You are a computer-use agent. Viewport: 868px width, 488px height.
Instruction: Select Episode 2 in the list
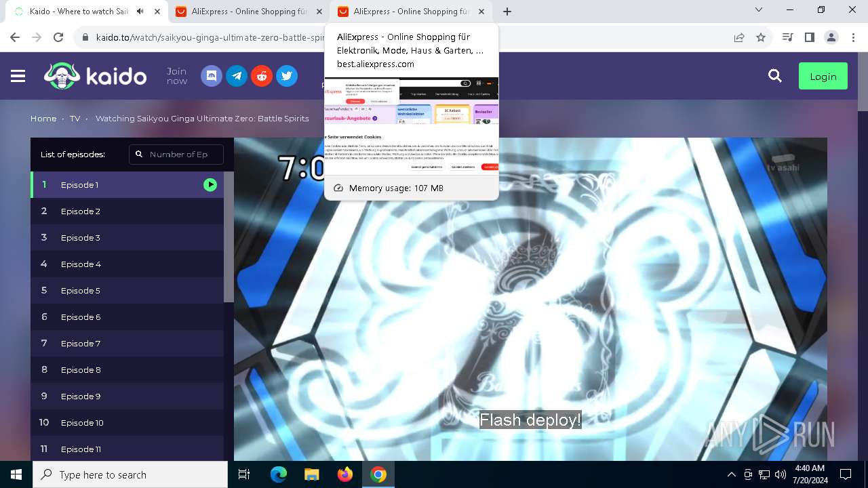(127, 211)
